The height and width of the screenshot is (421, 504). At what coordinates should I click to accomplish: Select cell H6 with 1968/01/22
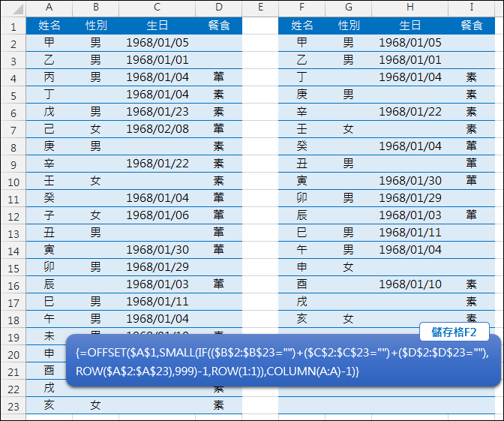click(x=410, y=112)
